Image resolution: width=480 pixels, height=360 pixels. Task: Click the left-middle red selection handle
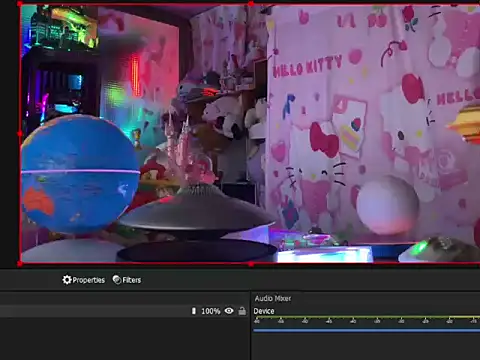tap(20, 134)
